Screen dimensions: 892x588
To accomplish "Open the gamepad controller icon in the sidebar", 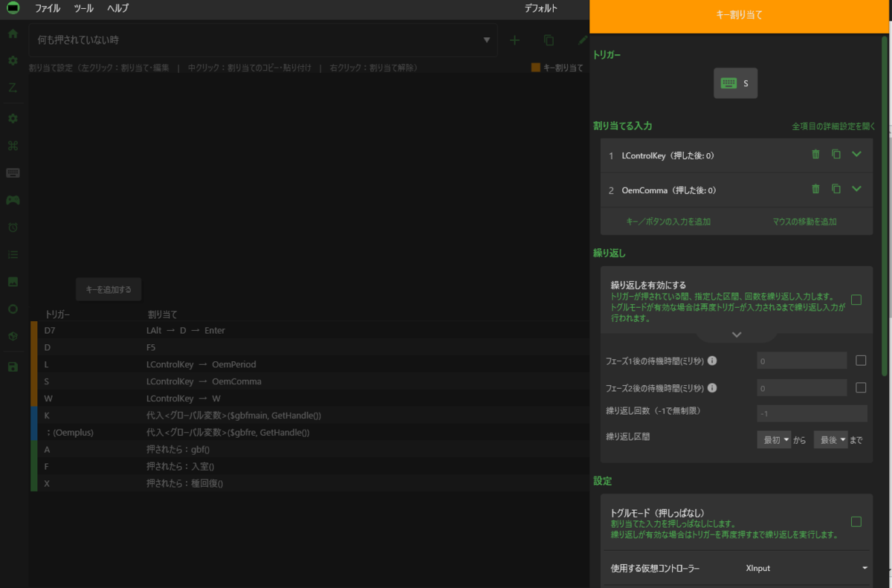I will 13,200.
